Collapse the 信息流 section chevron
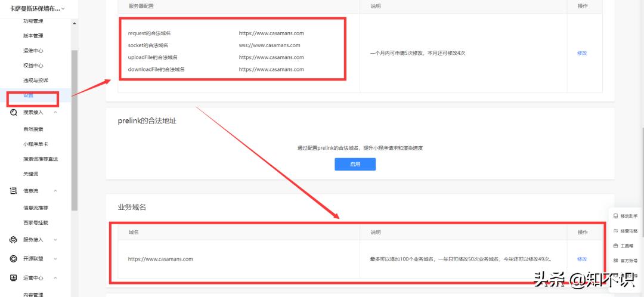The height and width of the screenshot is (297, 644). [x=55, y=191]
